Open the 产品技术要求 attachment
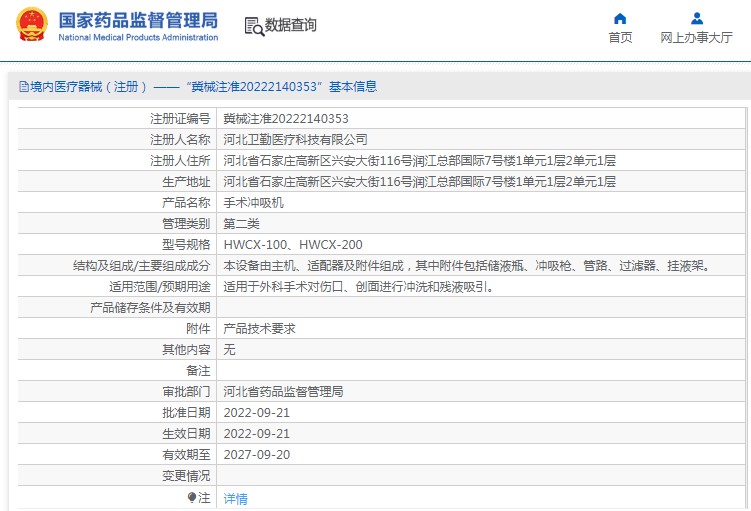Image resolution: width=751 pixels, height=511 pixels. pyautogui.click(x=259, y=329)
